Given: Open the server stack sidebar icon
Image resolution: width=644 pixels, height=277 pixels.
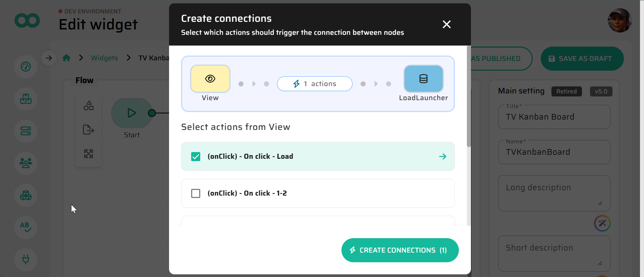Looking at the screenshot, I should click(x=26, y=131).
